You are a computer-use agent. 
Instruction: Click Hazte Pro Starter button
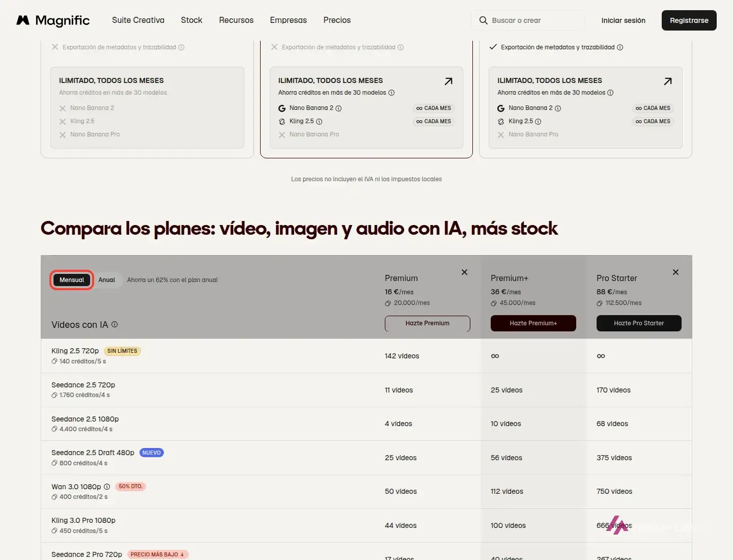tap(639, 323)
